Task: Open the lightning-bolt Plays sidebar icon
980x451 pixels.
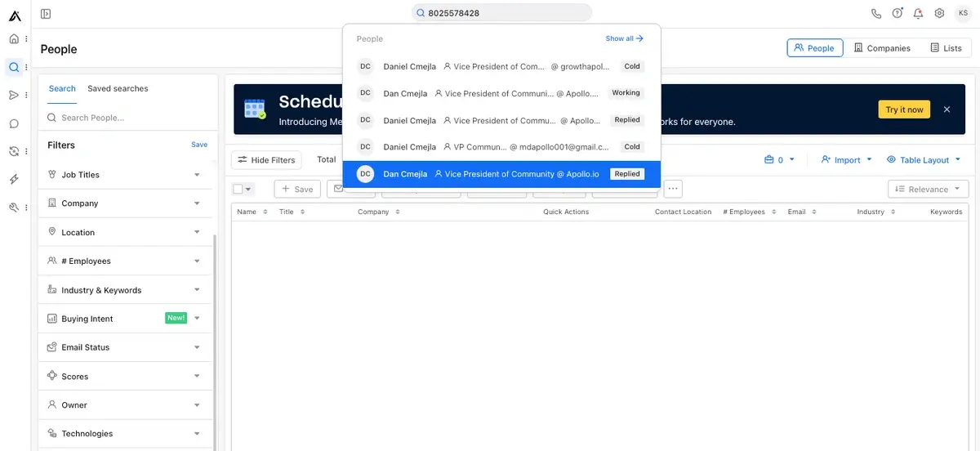Action: (14, 179)
